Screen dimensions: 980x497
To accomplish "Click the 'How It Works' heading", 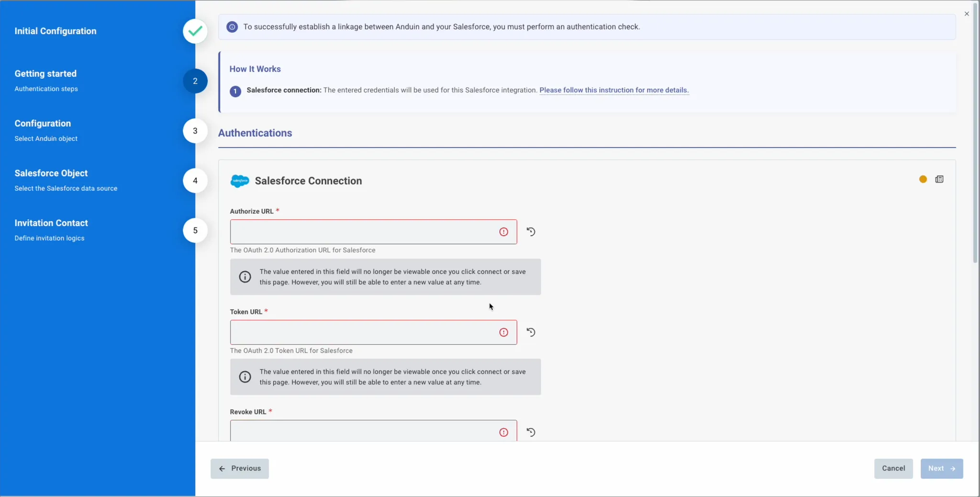I will click(255, 69).
